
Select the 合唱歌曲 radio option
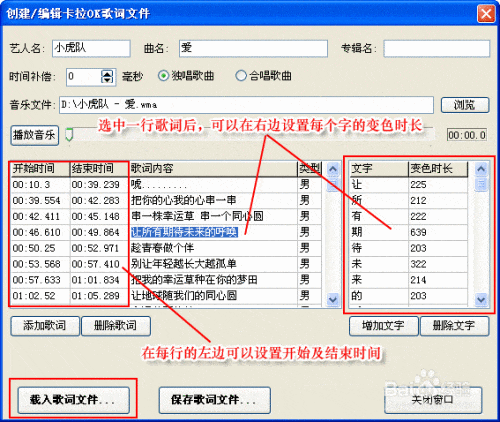click(241, 76)
